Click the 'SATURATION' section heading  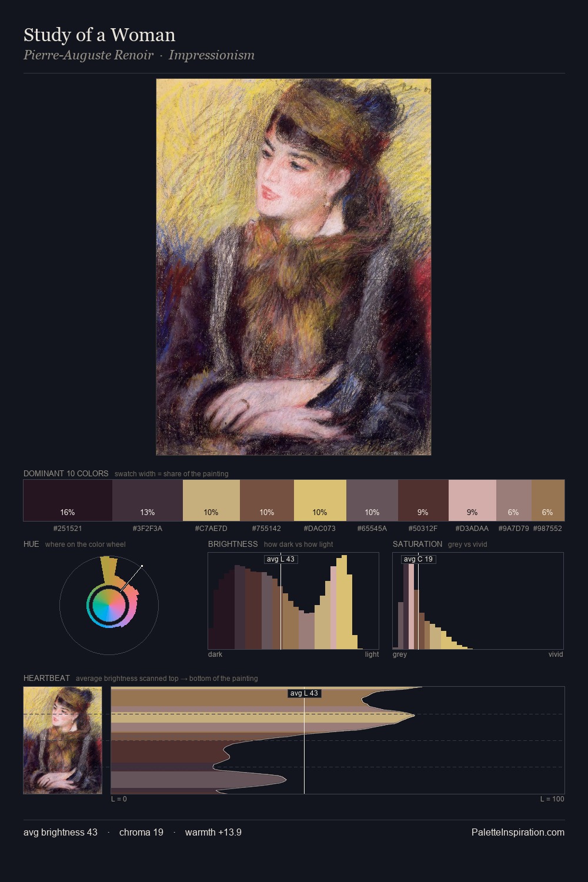pos(417,544)
